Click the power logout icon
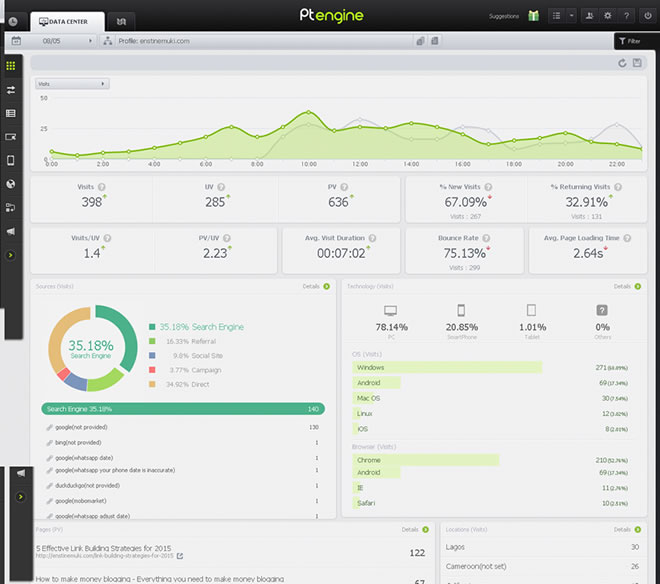 (x=648, y=16)
